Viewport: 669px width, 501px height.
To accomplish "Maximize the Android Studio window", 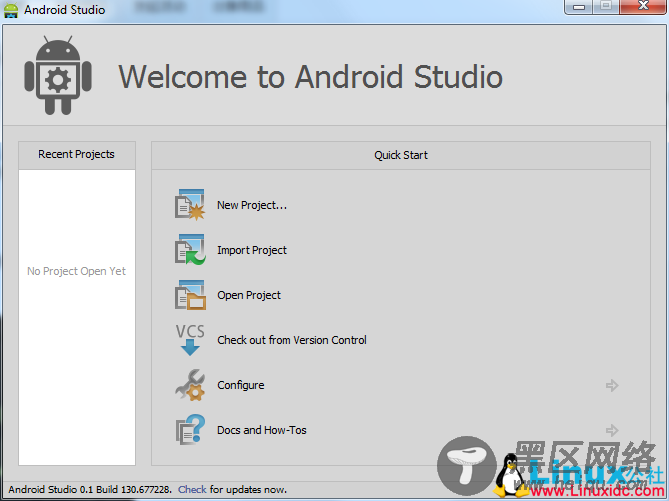I will tap(605, 7).
